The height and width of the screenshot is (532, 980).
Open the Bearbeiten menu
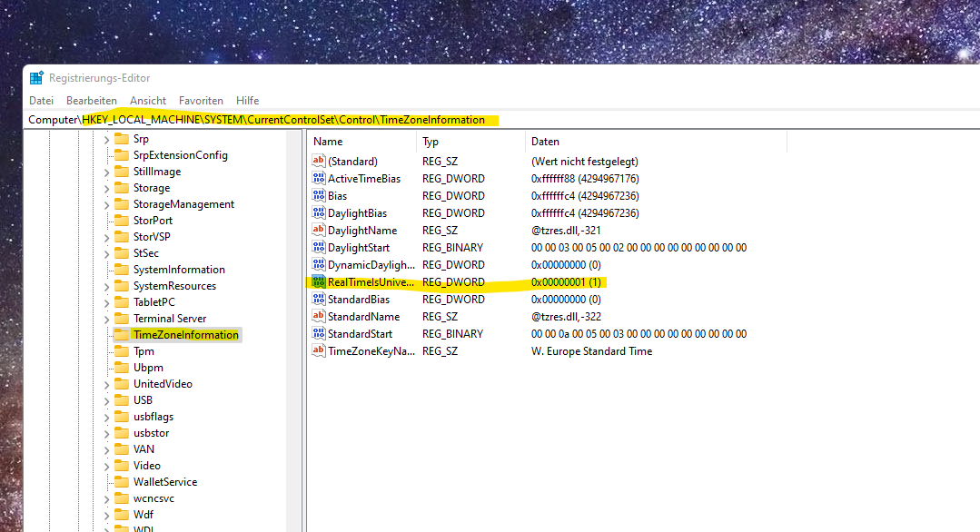point(92,101)
